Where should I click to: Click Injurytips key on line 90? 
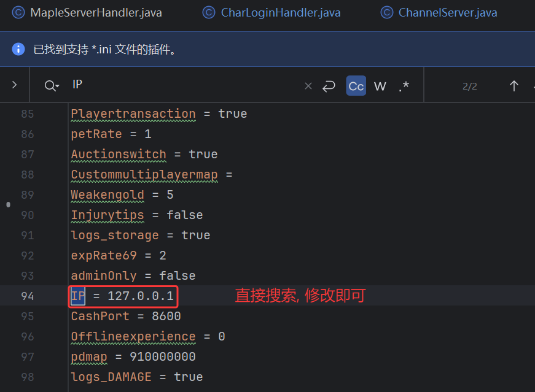(107, 215)
